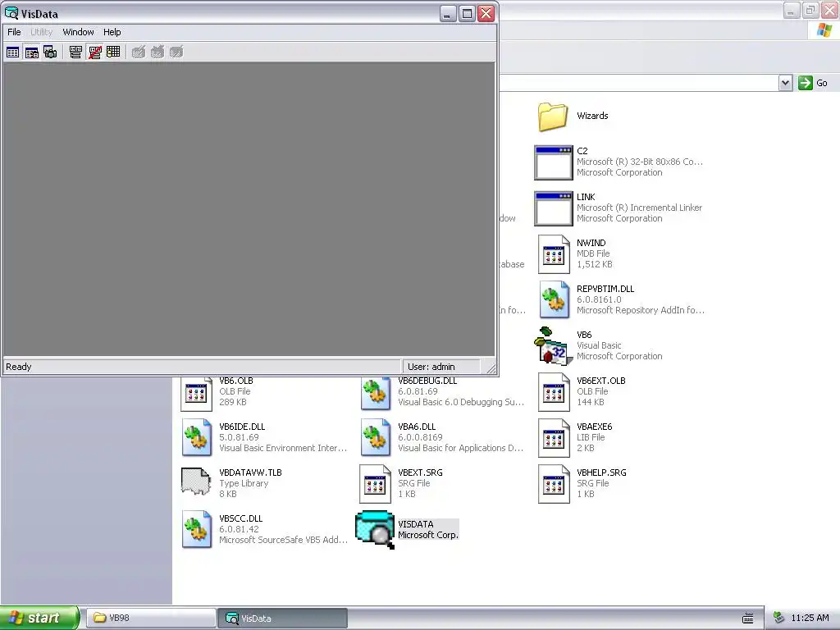840x630 pixels.
Task: Select the Wizards folder icon
Action: 552,116
